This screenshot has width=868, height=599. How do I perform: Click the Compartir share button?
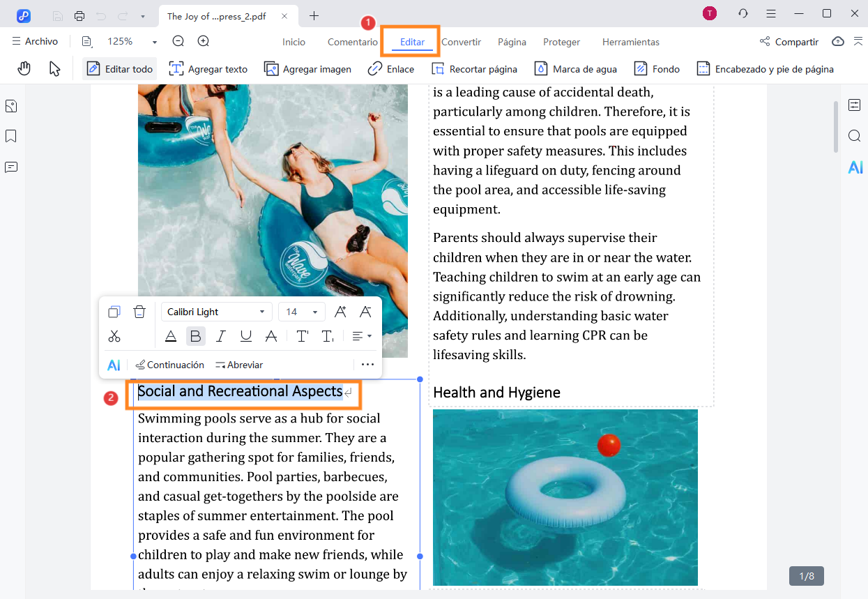point(789,42)
